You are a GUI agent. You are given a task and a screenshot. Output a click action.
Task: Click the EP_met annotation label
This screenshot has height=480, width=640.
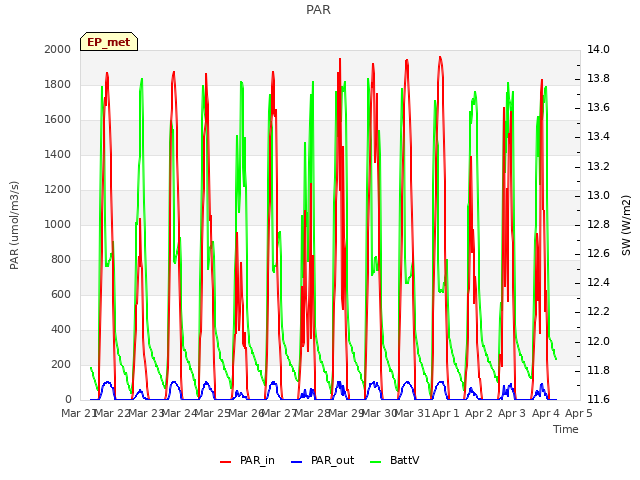(109, 42)
